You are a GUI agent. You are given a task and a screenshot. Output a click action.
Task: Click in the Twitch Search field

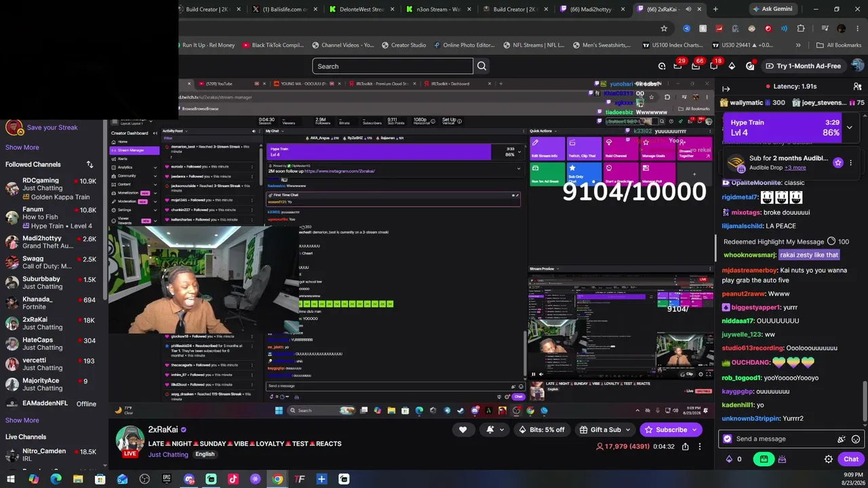click(393, 66)
